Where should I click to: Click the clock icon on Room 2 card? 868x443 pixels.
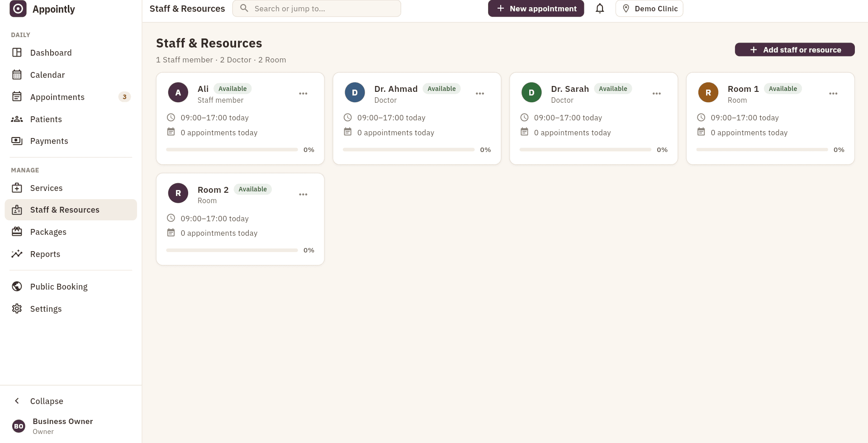(x=171, y=218)
